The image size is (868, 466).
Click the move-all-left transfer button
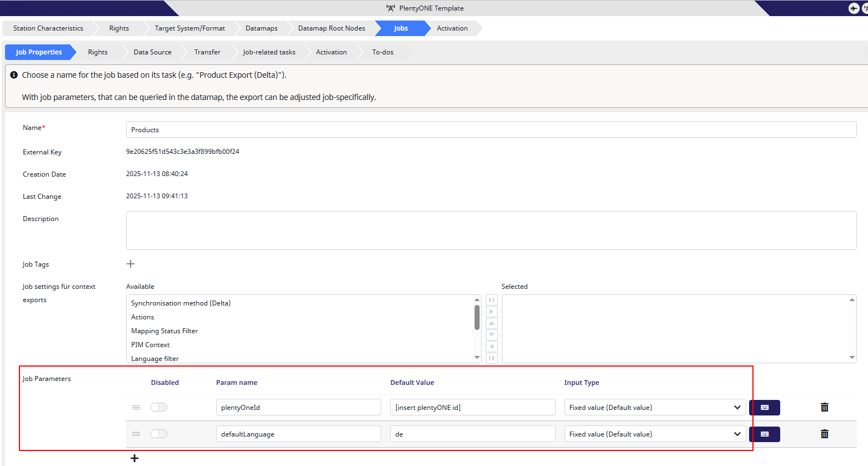pyautogui.click(x=491, y=358)
